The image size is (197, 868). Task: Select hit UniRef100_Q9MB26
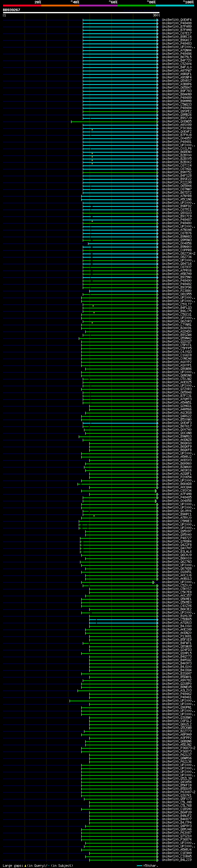177,115
